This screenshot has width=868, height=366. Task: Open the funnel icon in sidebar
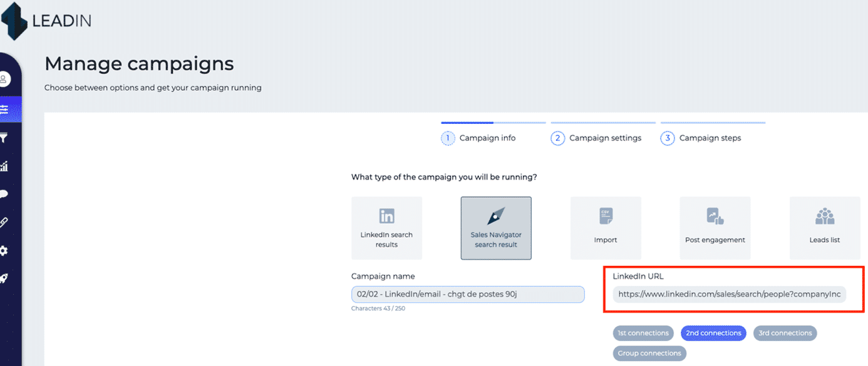(4, 138)
